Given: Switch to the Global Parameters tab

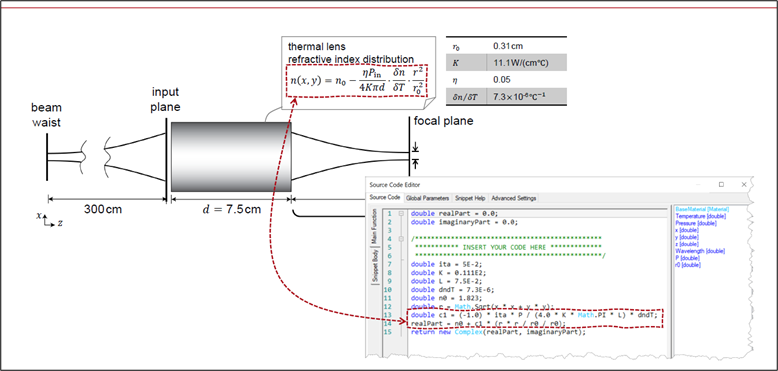Looking at the screenshot, I should coord(428,198).
